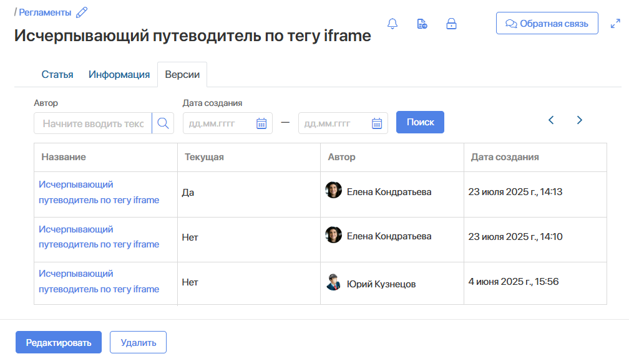Go to previous page with left chevron
Image resolution: width=629 pixels, height=364 pixels.
point(551,120)
